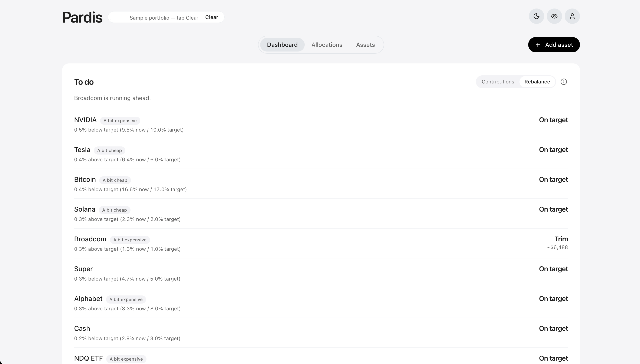Viewport: 640px width, 364px height.
Task: Select the Contributions mode
Action: pos(498,82)
